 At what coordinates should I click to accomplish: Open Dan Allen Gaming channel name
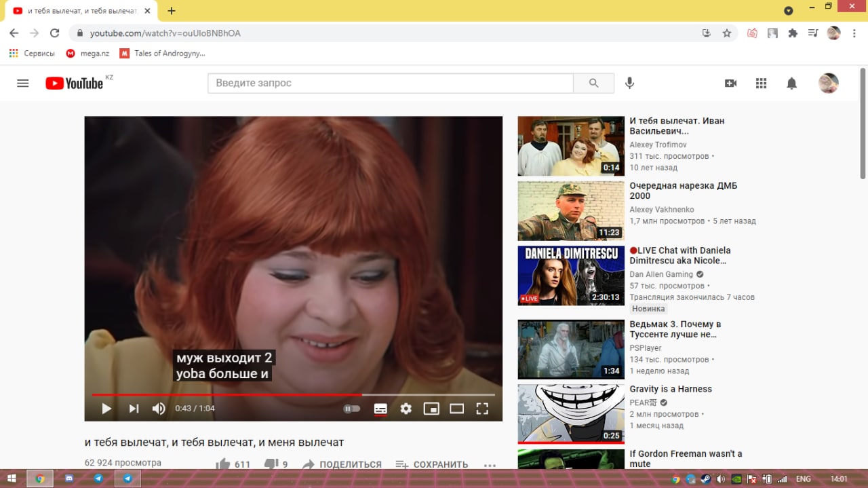661,274
